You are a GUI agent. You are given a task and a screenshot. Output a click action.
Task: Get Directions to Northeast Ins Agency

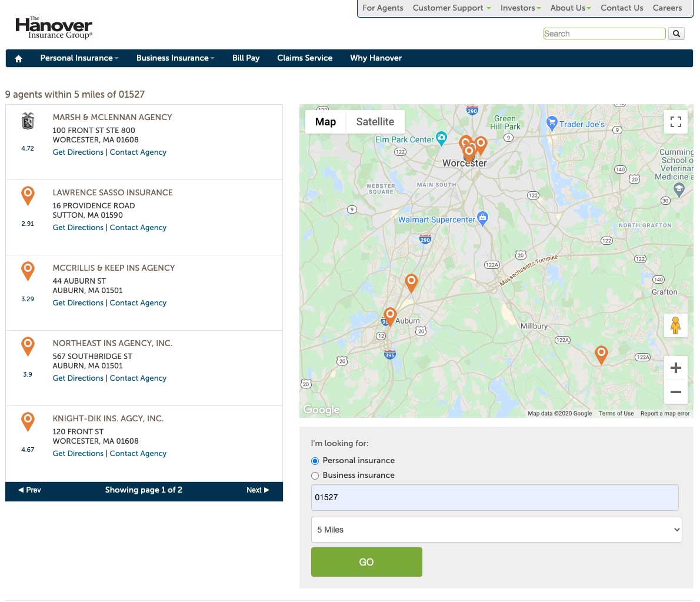[78, 378]
